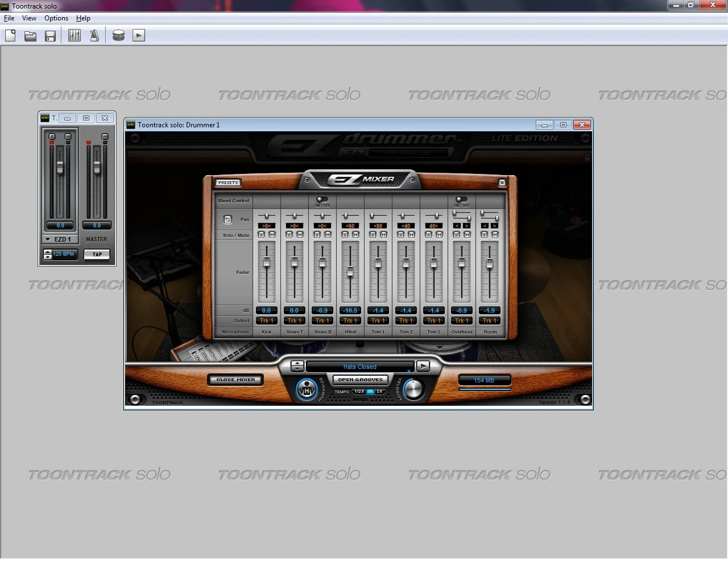Solo the Snare T channel
This screenshot has width=728, height=582.
point(289,235)
